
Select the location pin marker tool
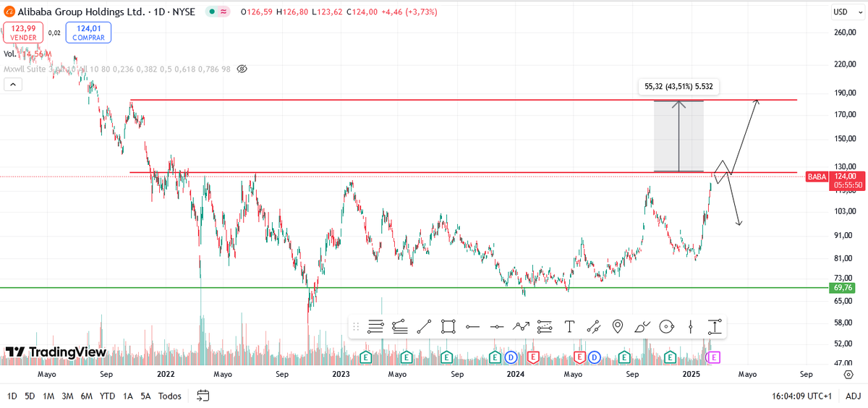618,327
